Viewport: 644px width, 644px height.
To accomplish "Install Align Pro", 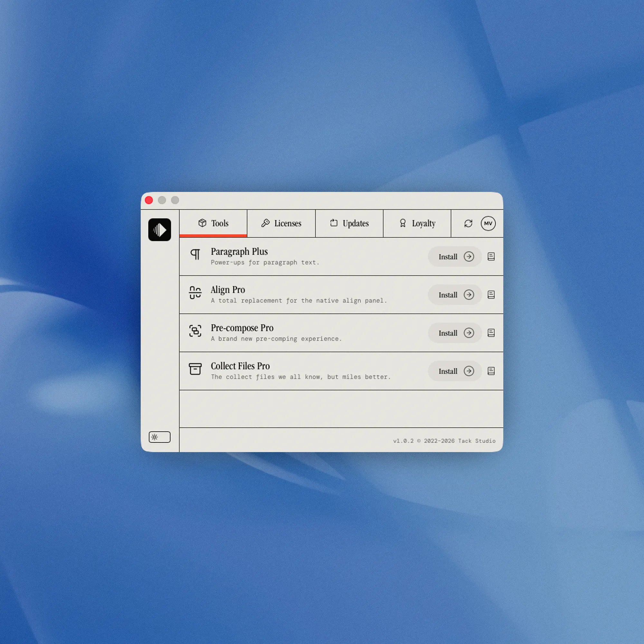I will [x=455, y=295].
